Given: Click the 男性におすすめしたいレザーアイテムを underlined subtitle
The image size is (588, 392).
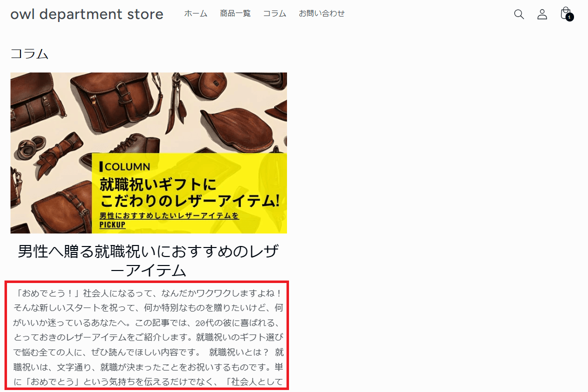Looking at the screenshot, I should click(169, 215).
